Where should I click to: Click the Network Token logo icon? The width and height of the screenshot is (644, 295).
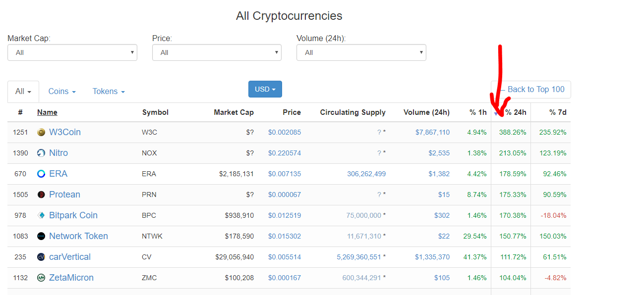pos(41,236)
